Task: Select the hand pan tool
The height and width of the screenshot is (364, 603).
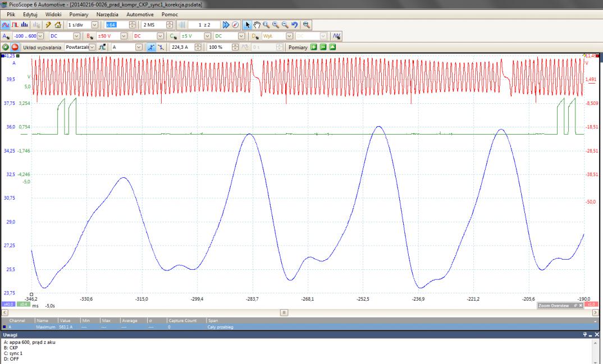Action: tap(257, 25)
